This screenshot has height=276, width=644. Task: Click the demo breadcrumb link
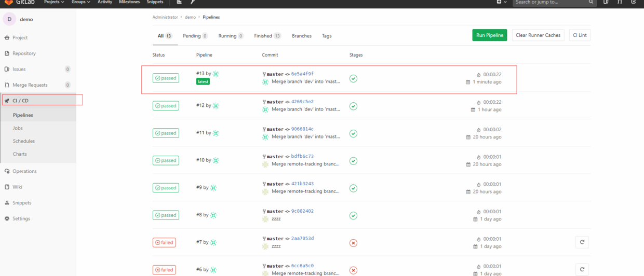[191, 17]
